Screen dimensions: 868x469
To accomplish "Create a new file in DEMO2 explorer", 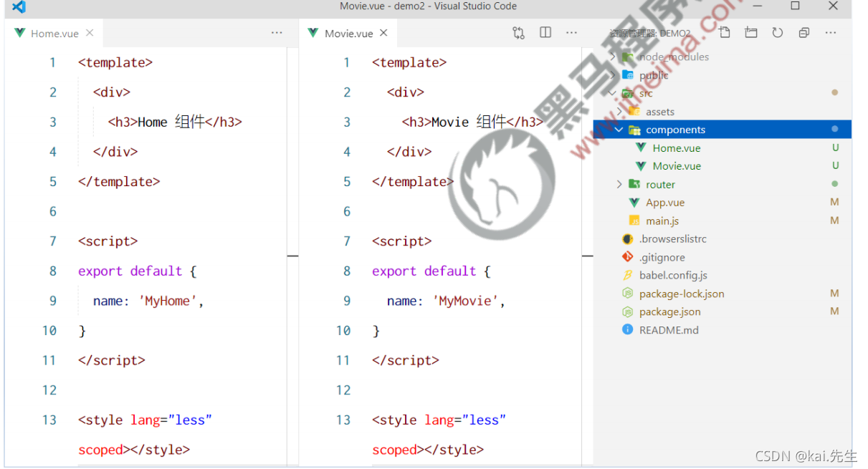I will [725, 33].
